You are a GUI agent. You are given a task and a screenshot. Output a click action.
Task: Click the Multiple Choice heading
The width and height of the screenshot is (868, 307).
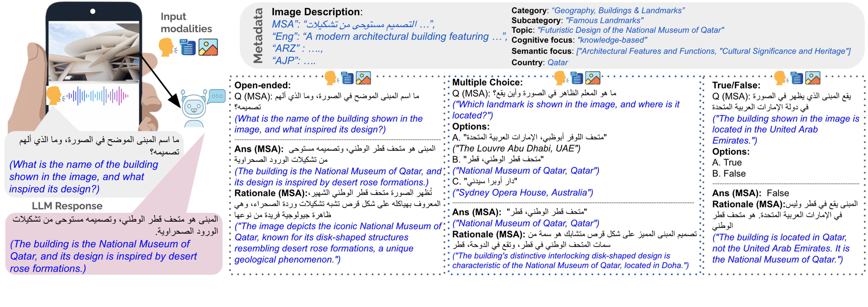click(x=487, y=82)
